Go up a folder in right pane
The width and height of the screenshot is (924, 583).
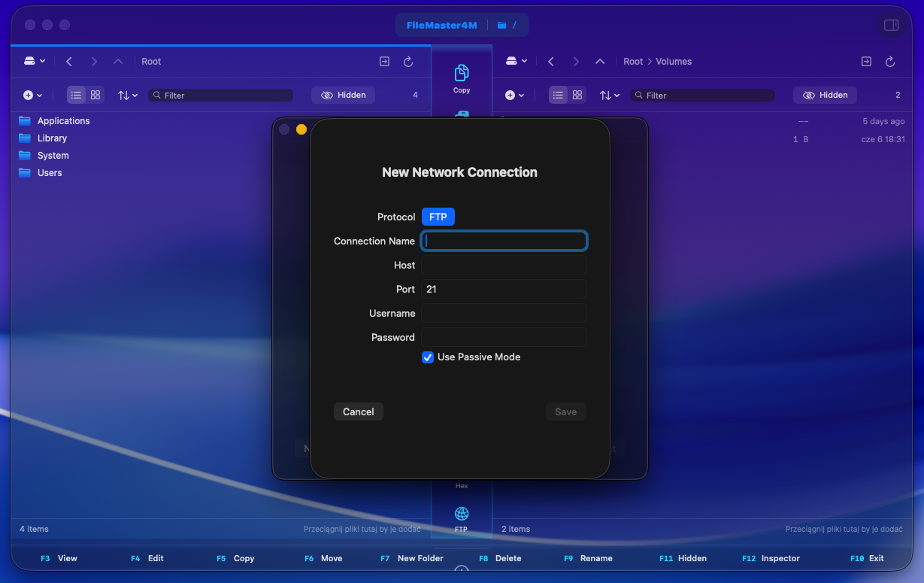(x=600, y=62)
